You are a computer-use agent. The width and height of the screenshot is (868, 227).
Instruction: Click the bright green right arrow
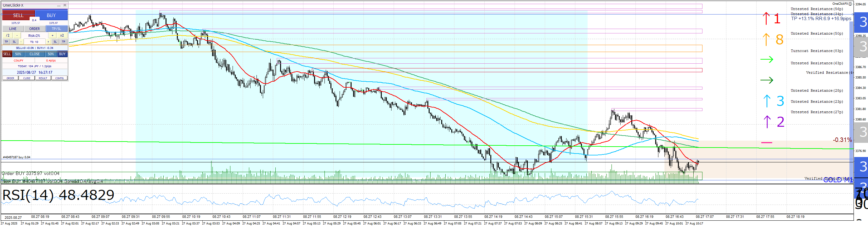(767, 60)
